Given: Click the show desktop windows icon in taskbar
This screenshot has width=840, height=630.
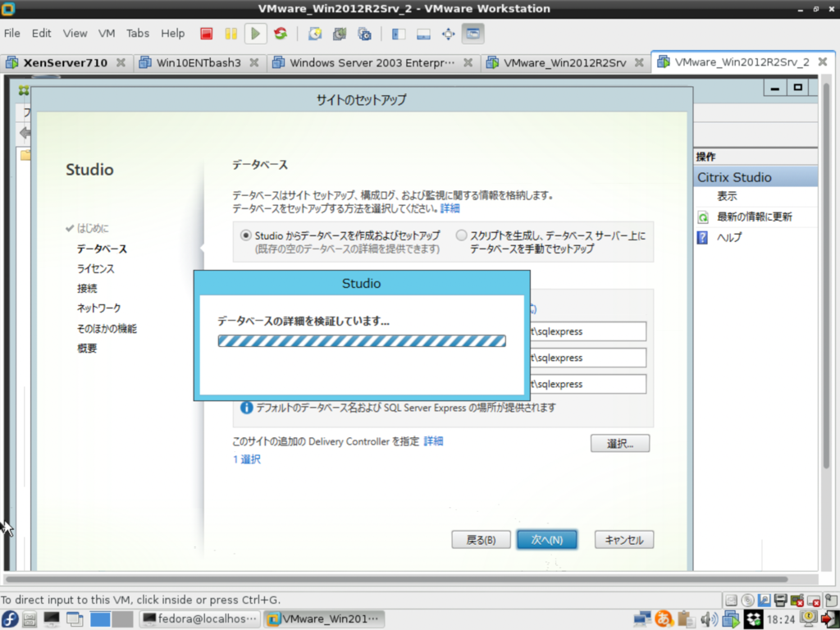Looking at the screenshot, I should pos(73,619).
